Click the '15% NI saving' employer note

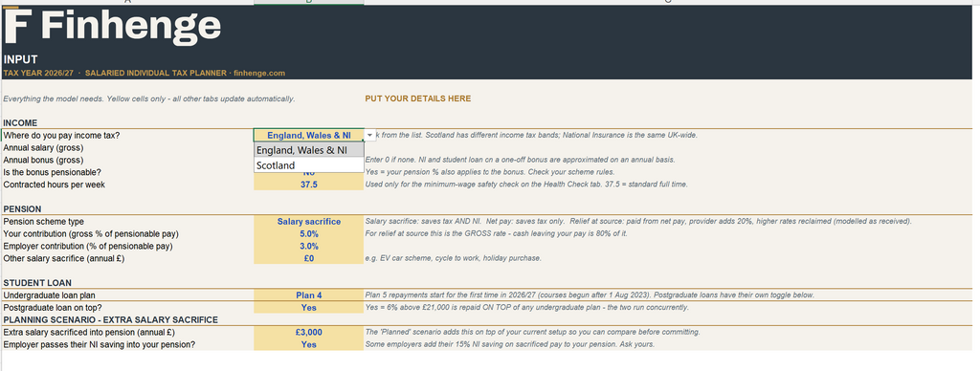click(510, 344)
